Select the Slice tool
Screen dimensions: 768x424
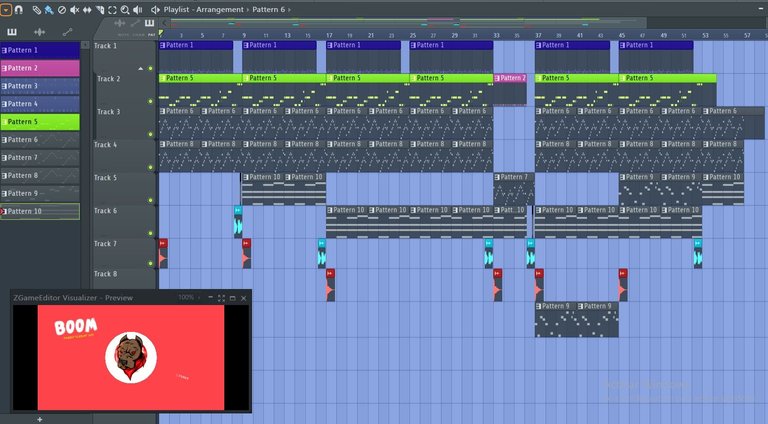(99, 9)
